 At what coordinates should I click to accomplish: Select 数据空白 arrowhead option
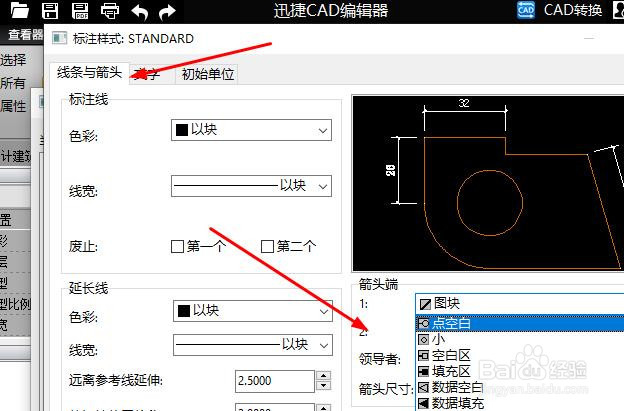[x=520, y=387]
